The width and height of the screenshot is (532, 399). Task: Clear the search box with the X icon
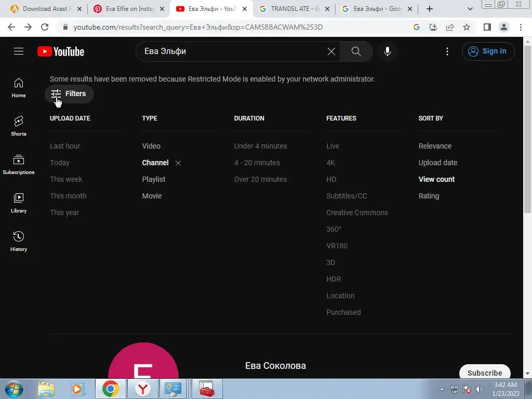tap(331, 51)
